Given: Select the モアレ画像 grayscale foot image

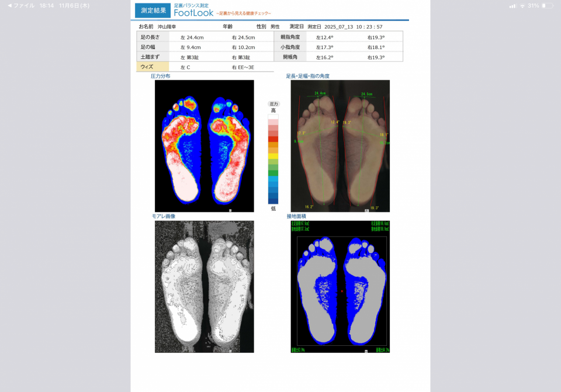Looking at the screenshot, I should (x=204, y=286).
